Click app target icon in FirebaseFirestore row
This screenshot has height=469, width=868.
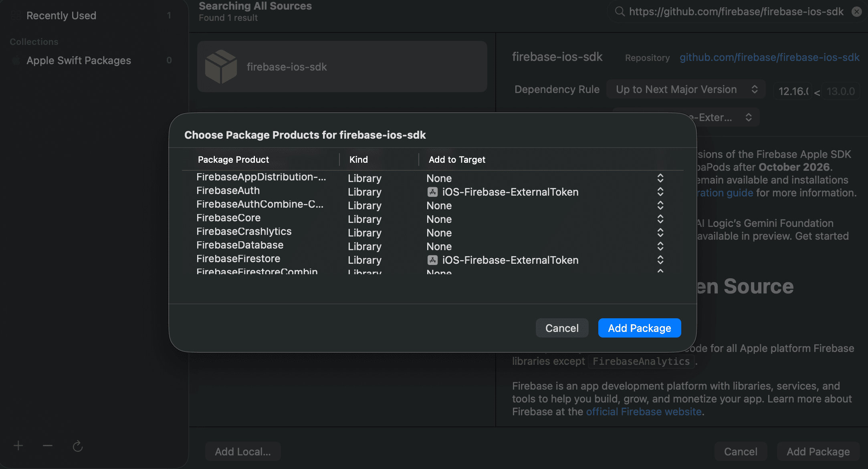tap(432, 260)
